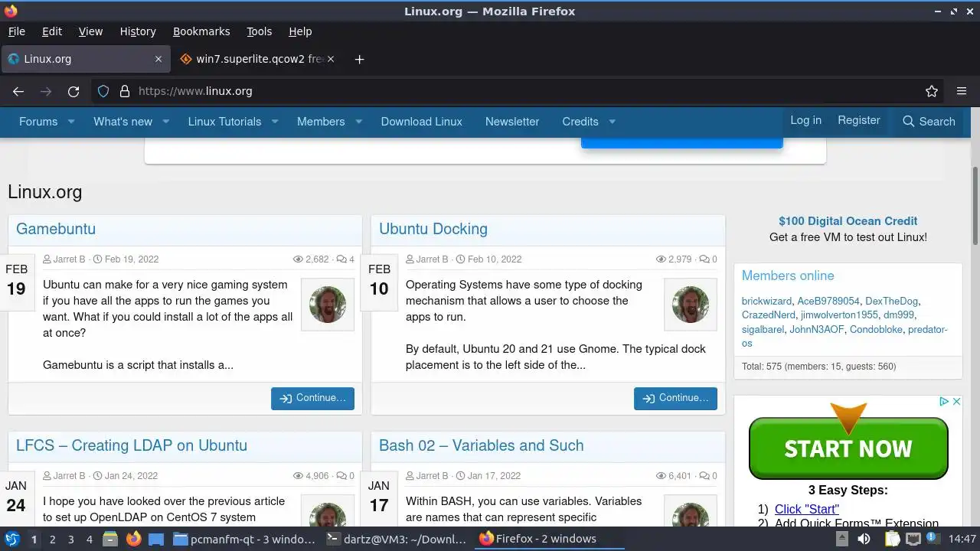Image resolution: width=980 pixels, height=551 pixels.
Task: Click the ad's Click "Start" link
Action: tap(807, 509)
